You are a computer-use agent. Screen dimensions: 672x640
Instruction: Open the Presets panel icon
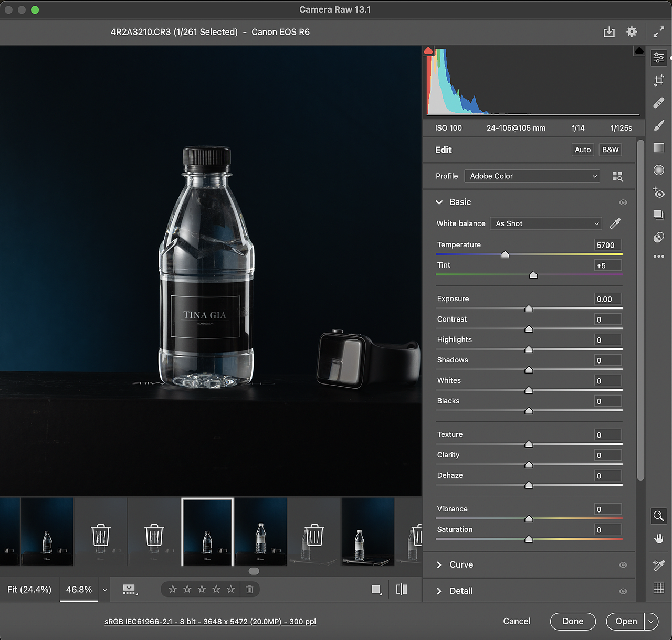[659, 237]
